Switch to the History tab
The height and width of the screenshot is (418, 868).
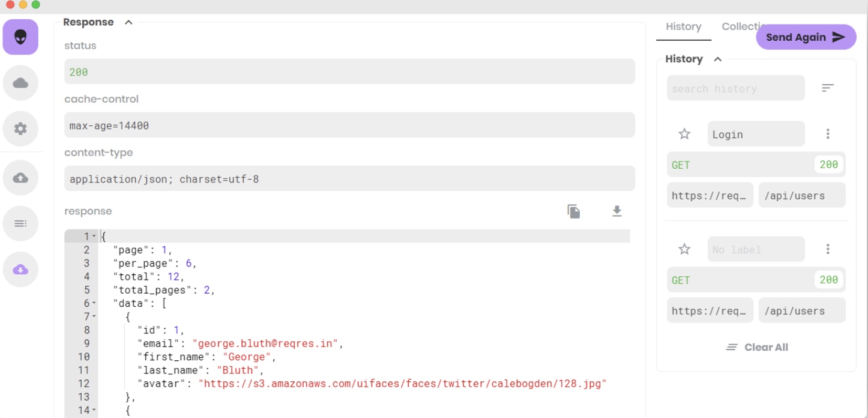tap(683, 27)
